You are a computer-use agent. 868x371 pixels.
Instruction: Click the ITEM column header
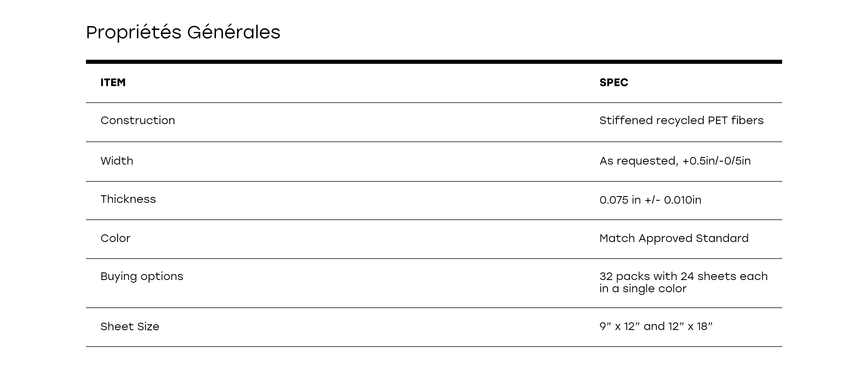pos(113,83)
